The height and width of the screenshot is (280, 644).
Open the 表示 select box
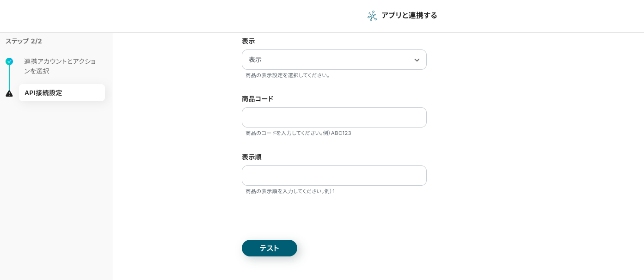334,60
